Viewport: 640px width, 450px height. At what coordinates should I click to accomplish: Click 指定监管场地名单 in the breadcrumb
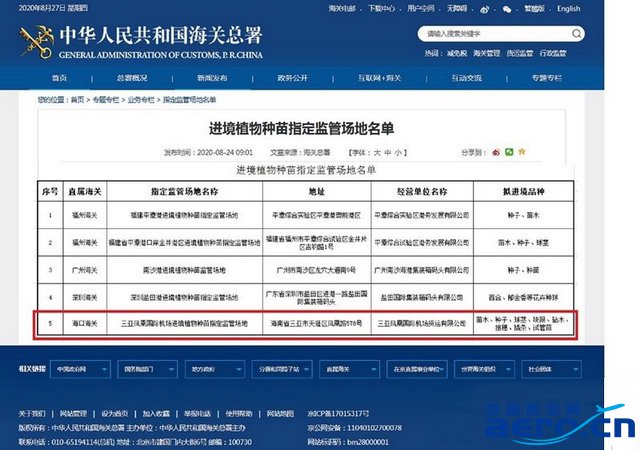click(189, 100)
